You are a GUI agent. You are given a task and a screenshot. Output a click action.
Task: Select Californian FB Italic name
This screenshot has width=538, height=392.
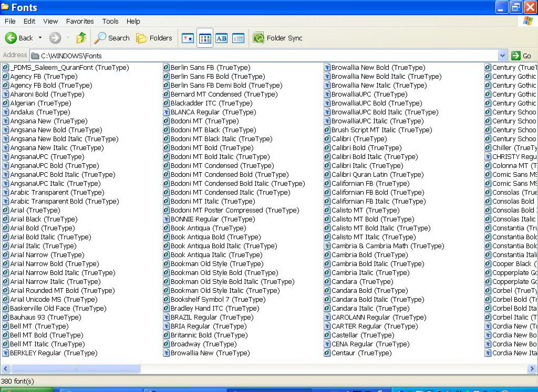point(379,201)
